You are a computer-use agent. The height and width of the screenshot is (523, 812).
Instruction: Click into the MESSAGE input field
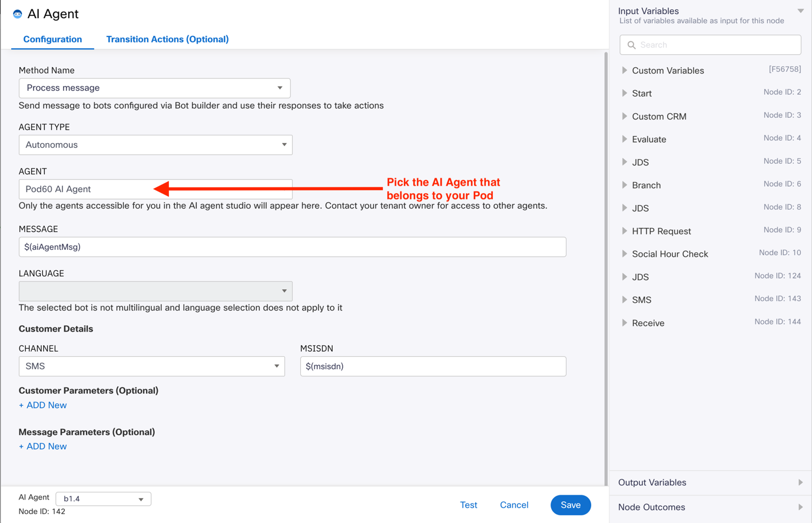click(292, 247)
